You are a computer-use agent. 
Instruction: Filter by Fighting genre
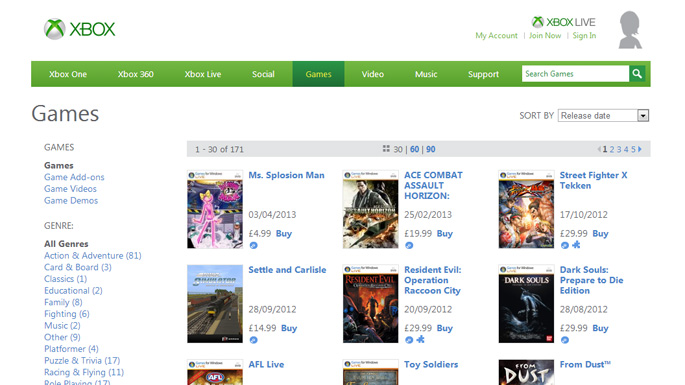pyautogui.click(x=67, y=314)
